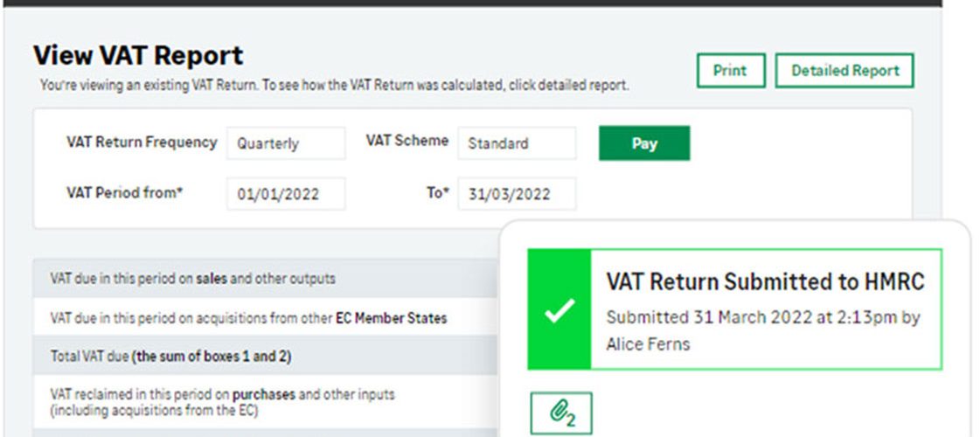Open the Detailed Report
This screenshot has width=980, height=437.
pos(844,71)
